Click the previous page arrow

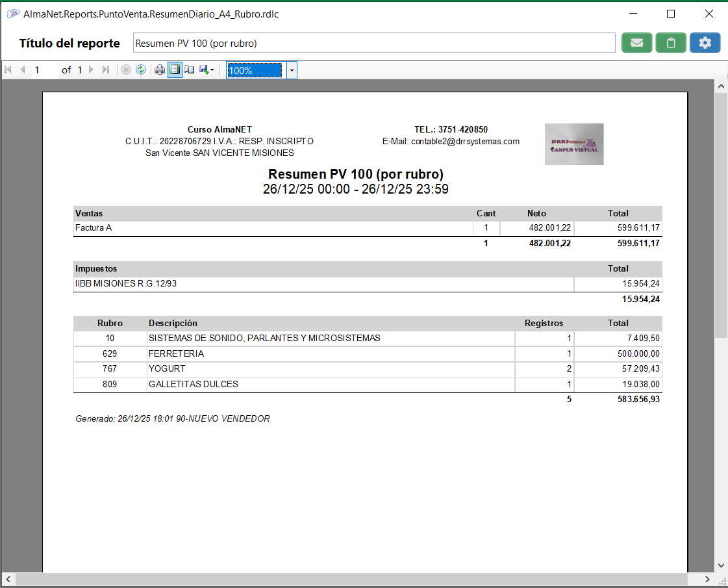coord(23,70)
